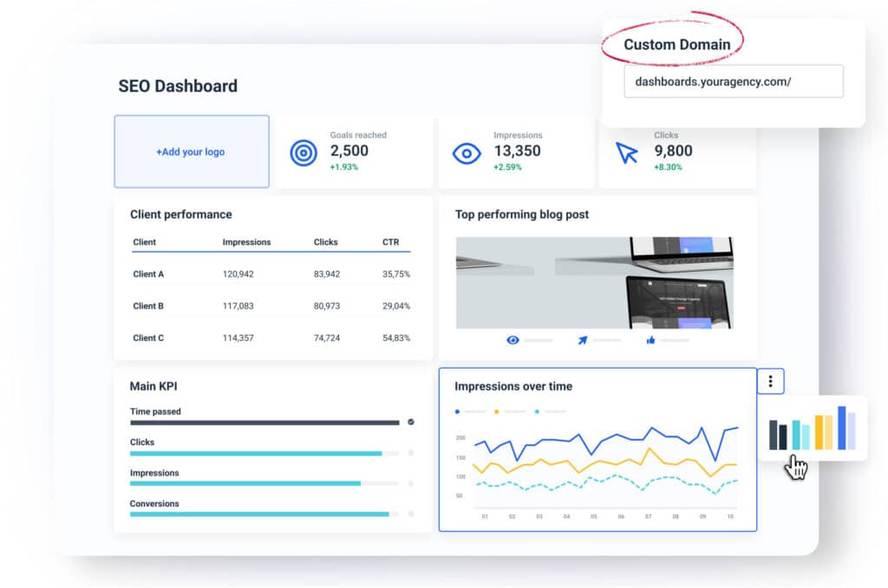Select the bar chart type icon
Screen dimensions: 888x588
tap(812, 428)
